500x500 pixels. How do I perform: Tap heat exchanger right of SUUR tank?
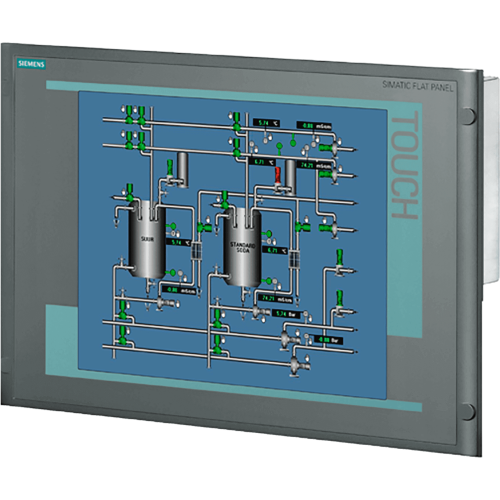click(196, 250)
